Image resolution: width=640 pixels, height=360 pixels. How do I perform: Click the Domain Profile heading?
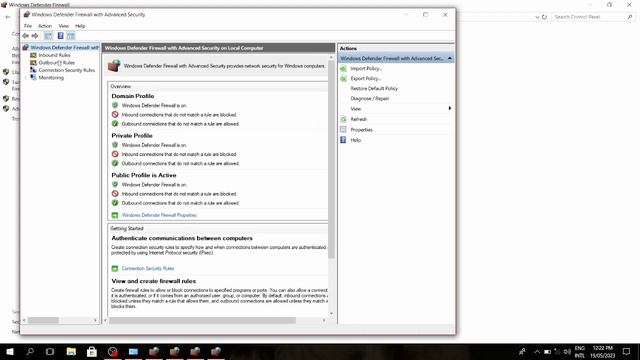[x=133, y=96]
